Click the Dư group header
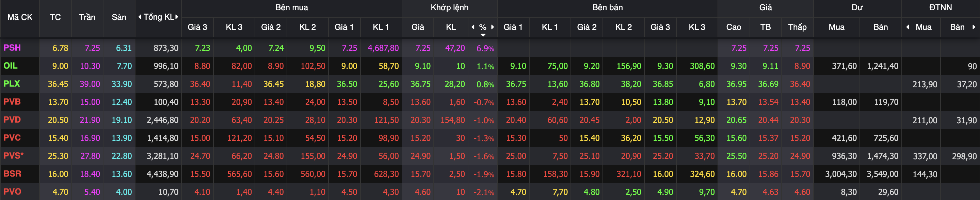Screen dimensions: 980x200 [857, 7]
